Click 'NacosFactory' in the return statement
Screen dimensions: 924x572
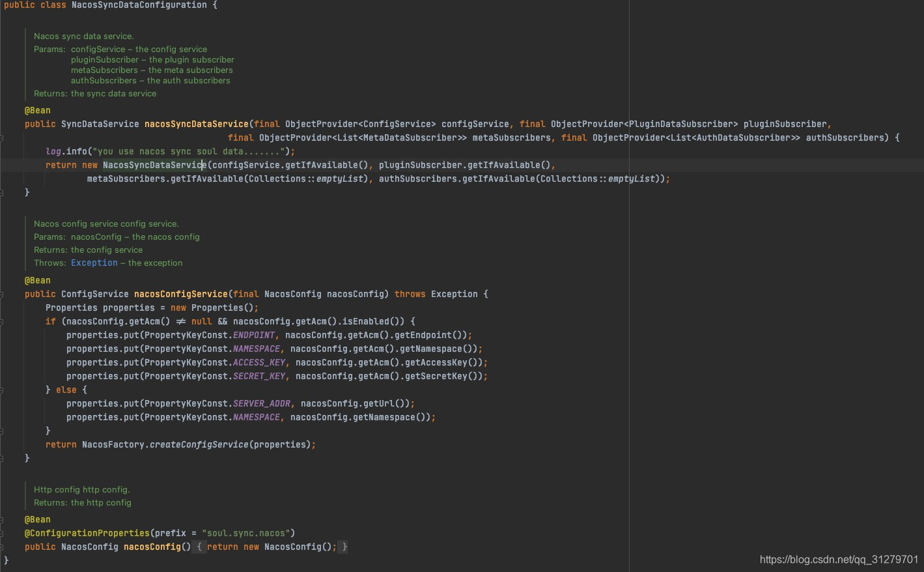click(113, 444)
